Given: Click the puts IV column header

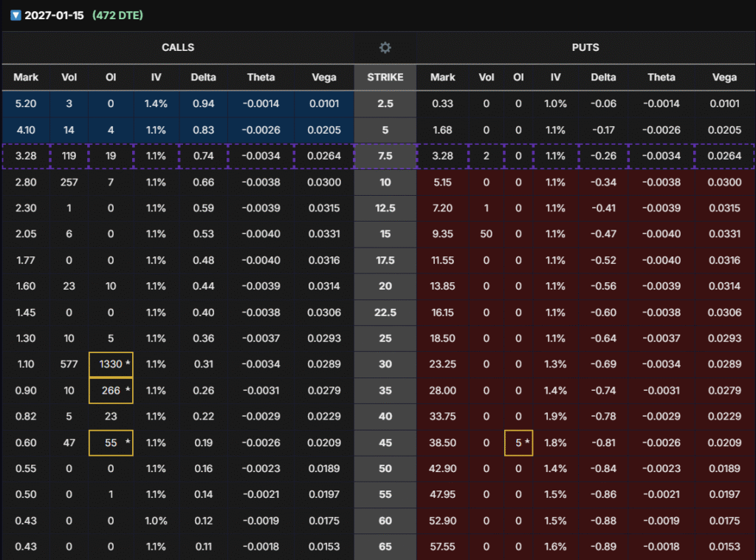Looking at the screenshot, I should [x=554, y=77].
